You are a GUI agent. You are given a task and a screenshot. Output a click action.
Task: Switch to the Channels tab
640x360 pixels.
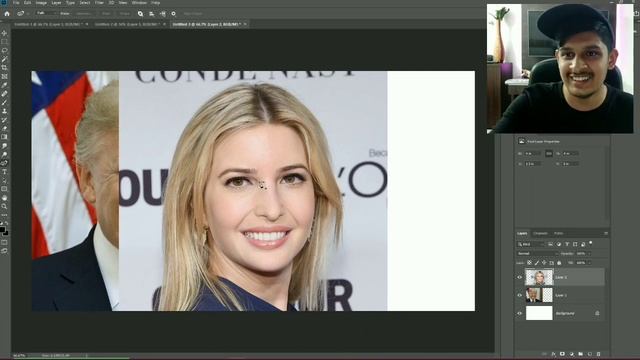click(x=540, y=233)
